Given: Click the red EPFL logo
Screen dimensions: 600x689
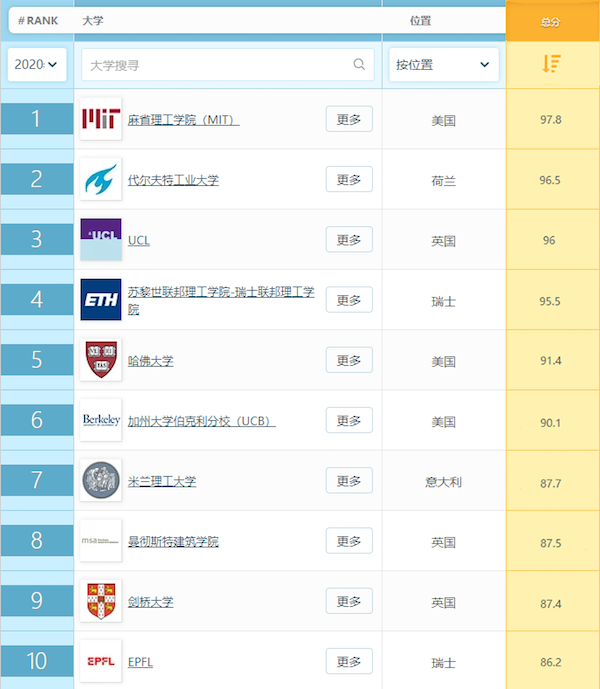Looking at the screenshot, I should (101, 661).
